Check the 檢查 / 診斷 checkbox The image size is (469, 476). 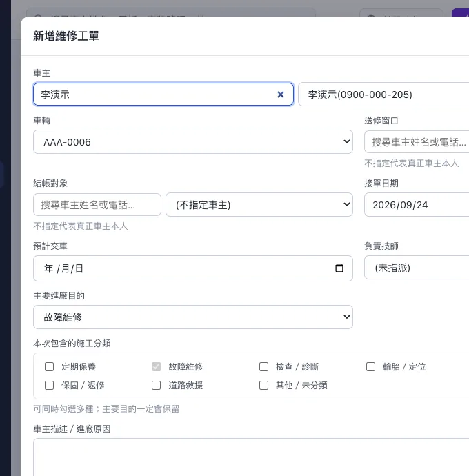263,367
